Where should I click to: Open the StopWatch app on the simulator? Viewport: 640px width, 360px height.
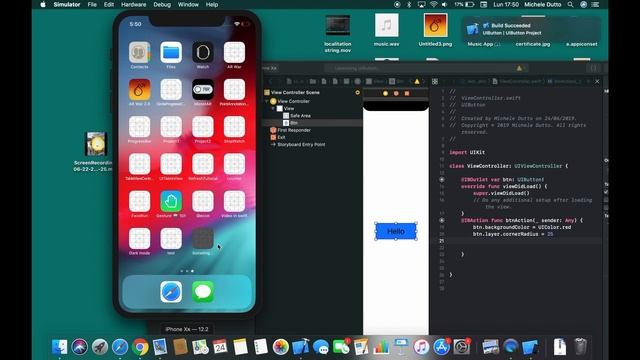pos(234,127)
